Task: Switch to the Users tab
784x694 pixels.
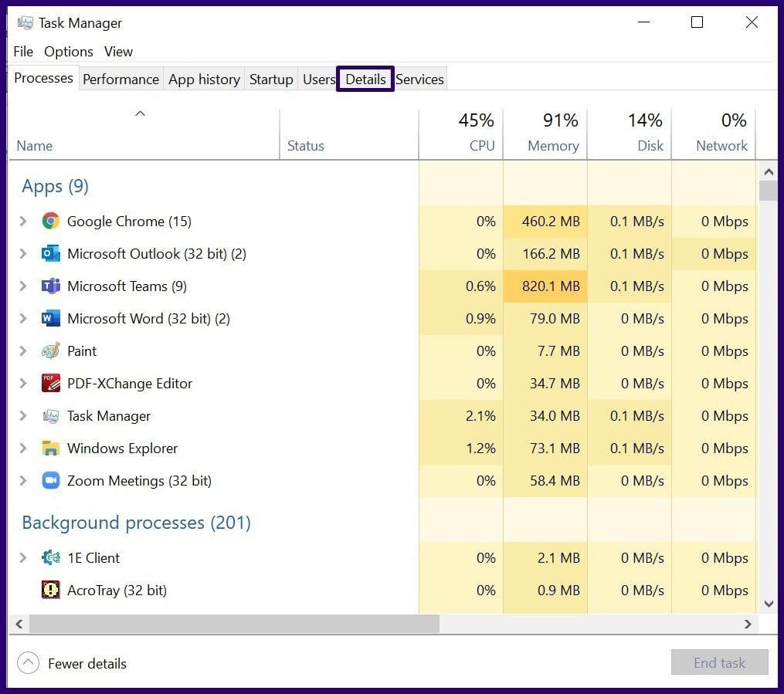Action: (318, 79)
